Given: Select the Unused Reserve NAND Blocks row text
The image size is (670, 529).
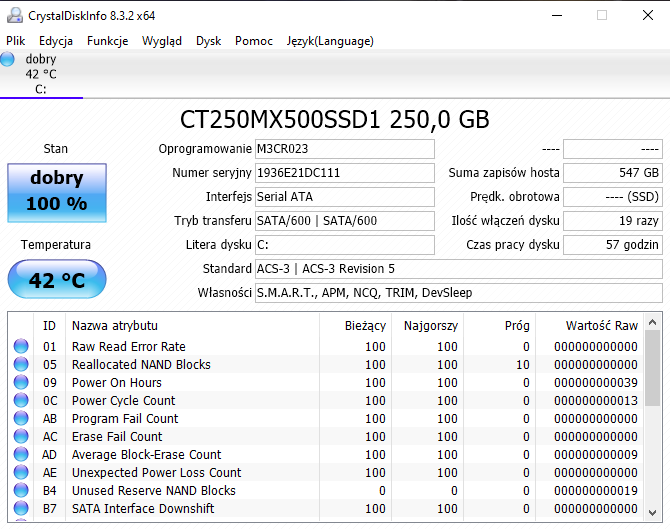Looking at the screenshot, I should pos(154,490).
